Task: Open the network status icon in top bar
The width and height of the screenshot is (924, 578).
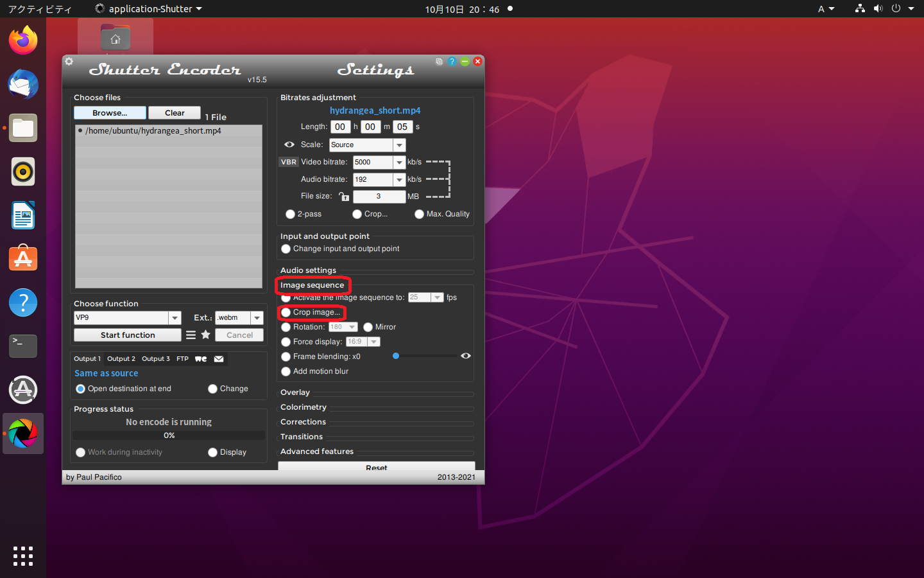Action: point(860,8)
